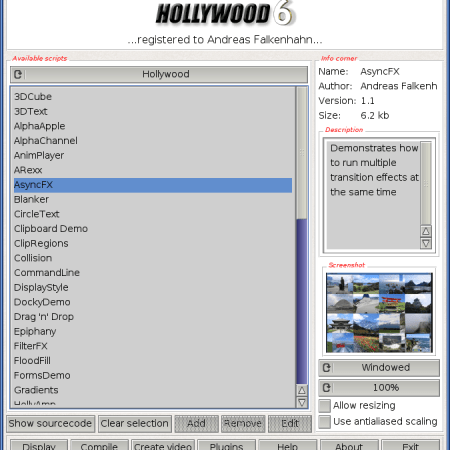Image resolution: width=450 pixels, height=450 pixels.
Task: Click the script list scrollbar knob
Action: tap(302, 153)
